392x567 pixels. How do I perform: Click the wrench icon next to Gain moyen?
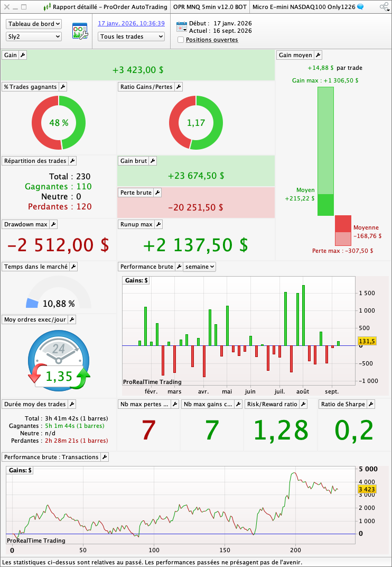point(318,55)
